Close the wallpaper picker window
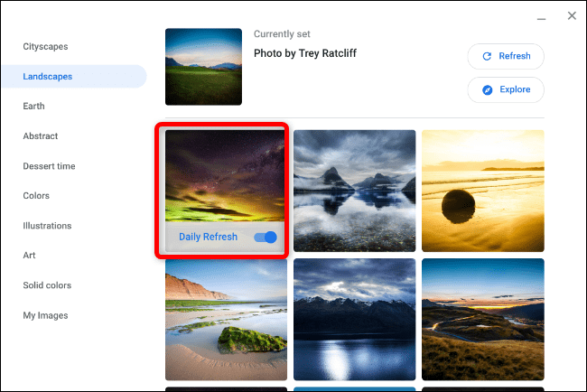Image resolution: width=587 pixels, height=392 pixels. coord(572,15)
